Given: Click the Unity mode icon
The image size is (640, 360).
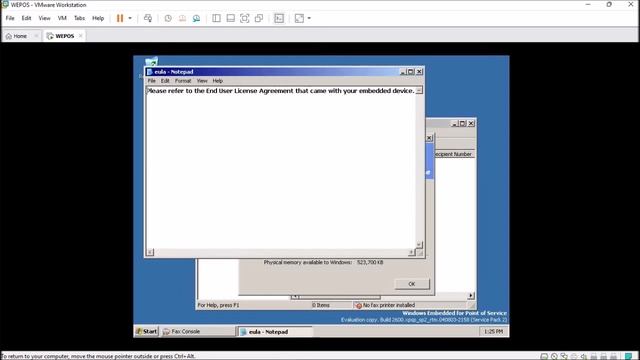Looking at the screenshot, I should pos(259,18).
